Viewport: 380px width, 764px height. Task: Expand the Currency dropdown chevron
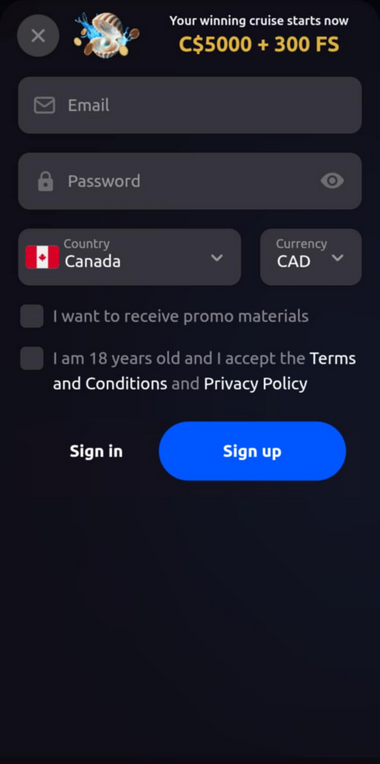(x=338, y=257)
